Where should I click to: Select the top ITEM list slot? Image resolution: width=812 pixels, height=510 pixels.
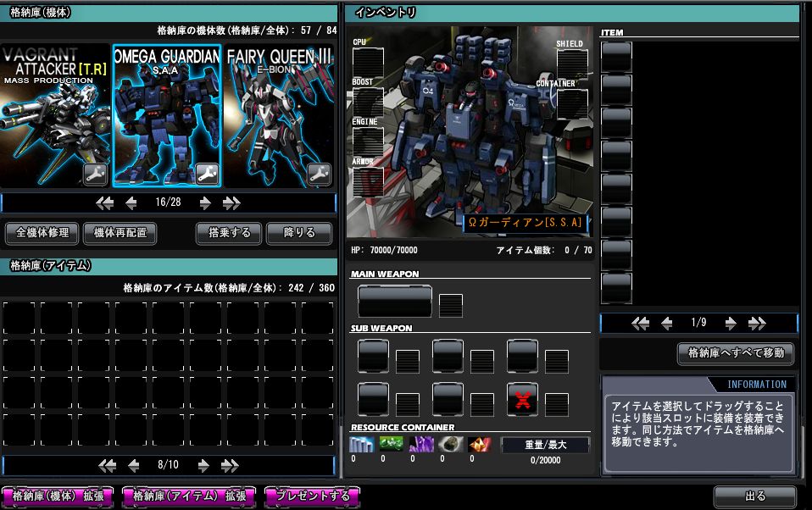[x=616, y=57]
